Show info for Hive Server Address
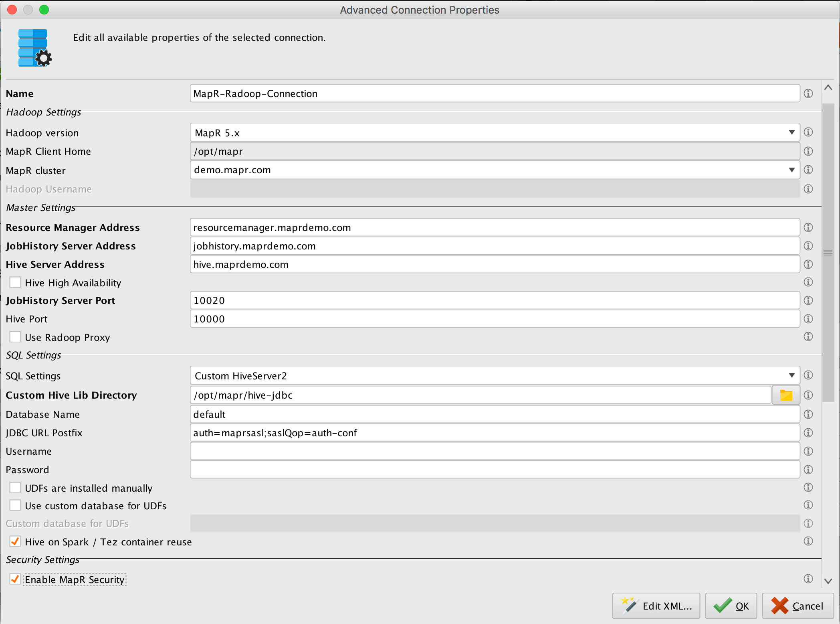This screenshot has height=624, width=840. (808, 264)
